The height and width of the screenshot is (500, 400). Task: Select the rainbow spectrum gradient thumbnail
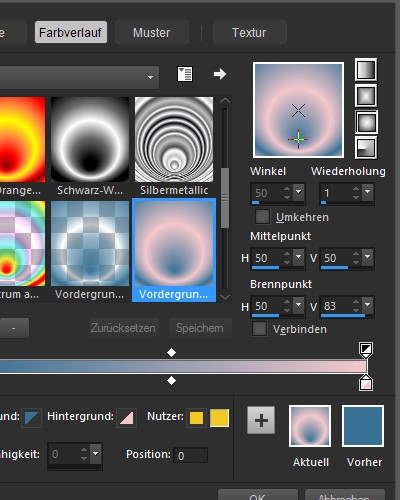click(x=22, y=243)
